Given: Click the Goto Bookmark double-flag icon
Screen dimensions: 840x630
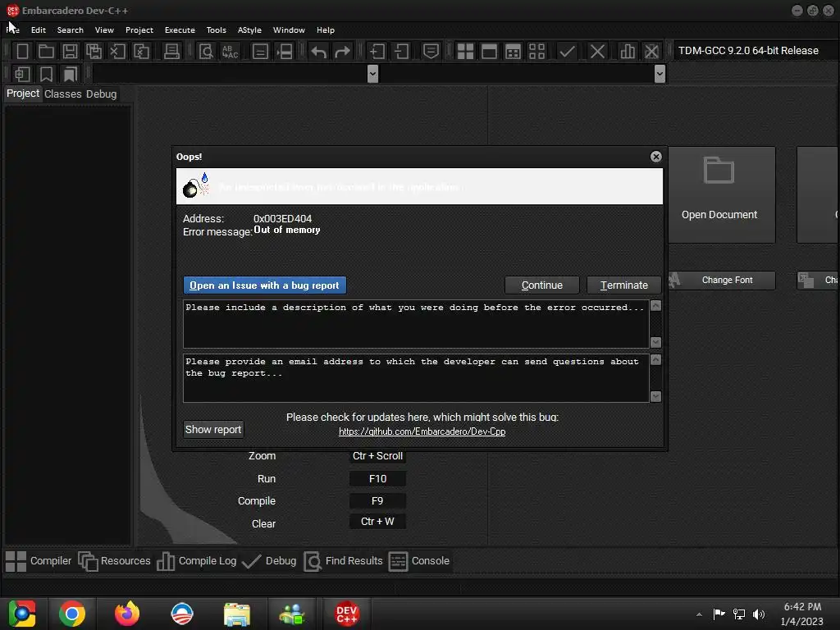Looking at the screenshot, I should pyautogui.click(x=71, y=74).
